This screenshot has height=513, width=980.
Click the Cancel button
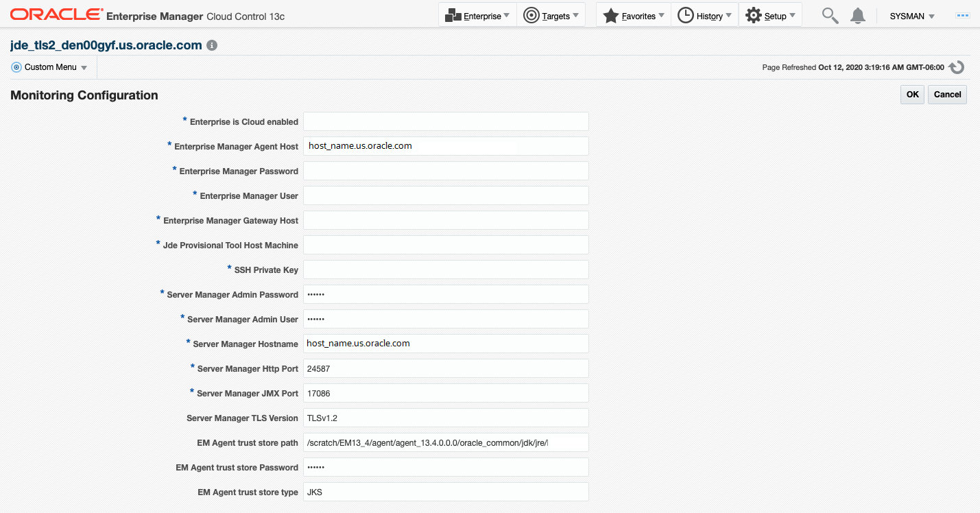947,95
